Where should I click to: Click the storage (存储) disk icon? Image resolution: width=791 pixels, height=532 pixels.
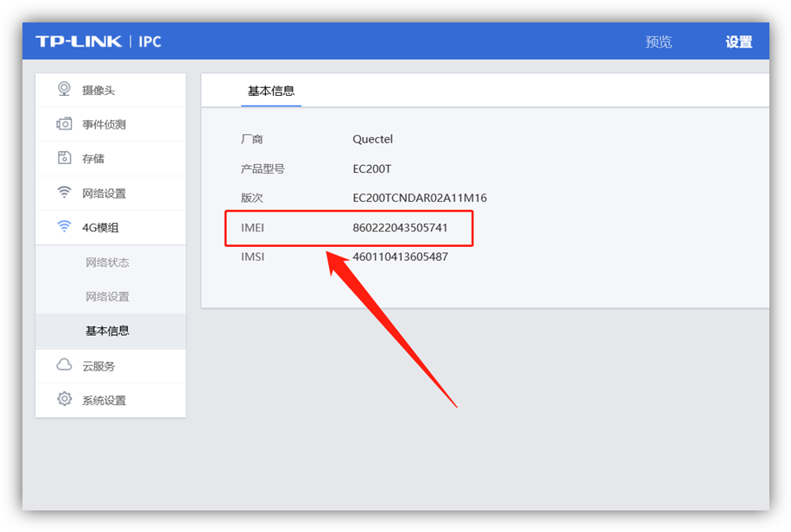coord(64,158)
